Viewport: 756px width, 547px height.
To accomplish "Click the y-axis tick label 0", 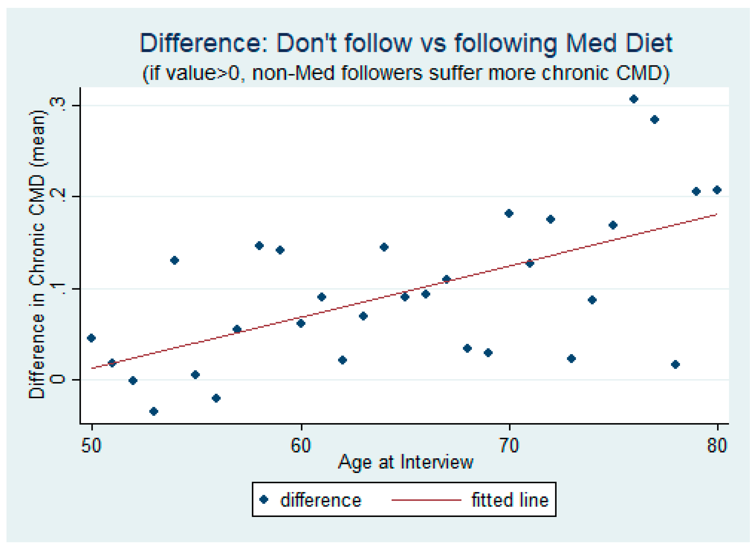I will [x=57, y=379].
